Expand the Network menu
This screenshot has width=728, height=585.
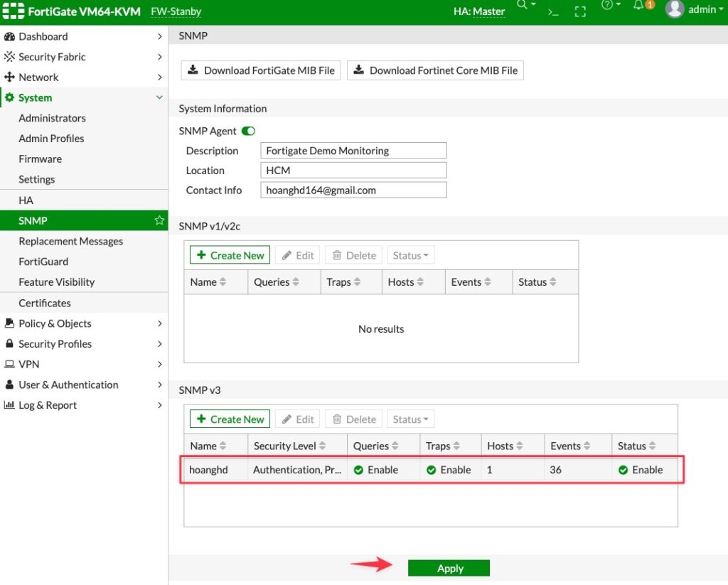(159, 77)
